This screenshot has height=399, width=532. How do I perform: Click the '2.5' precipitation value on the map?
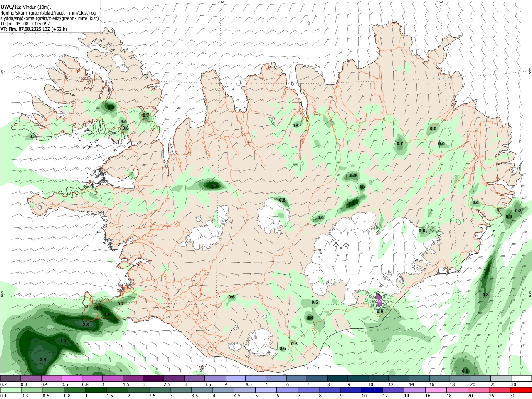click(43, 360)
